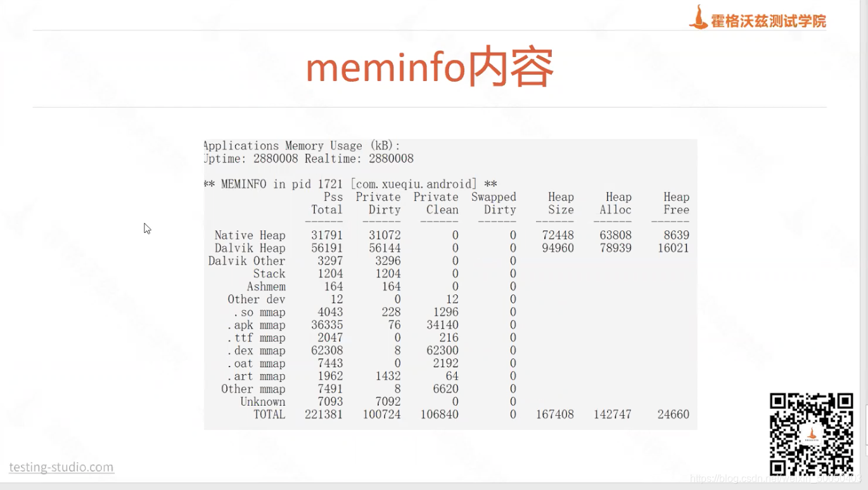Viewport: 868px width, 490px height.
Task: Click Other mmap Private Clean value 6620
Action: pos(445,389)
